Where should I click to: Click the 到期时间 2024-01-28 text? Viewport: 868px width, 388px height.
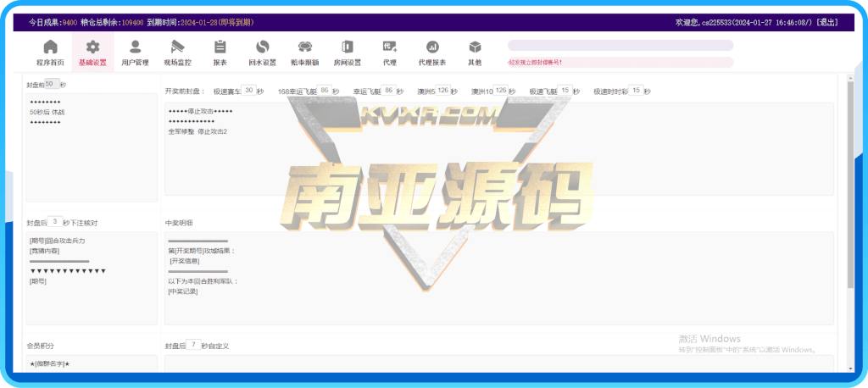(198, 23)
